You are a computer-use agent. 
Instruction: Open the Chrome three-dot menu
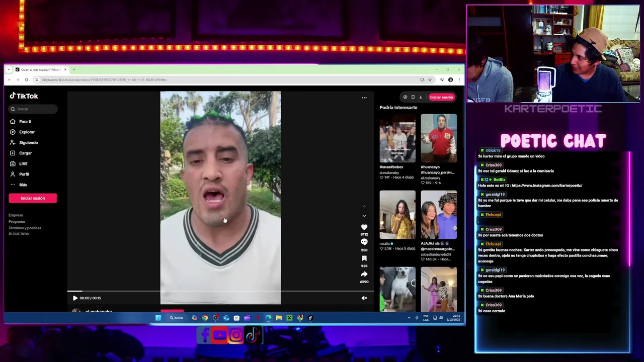point(458,80)
